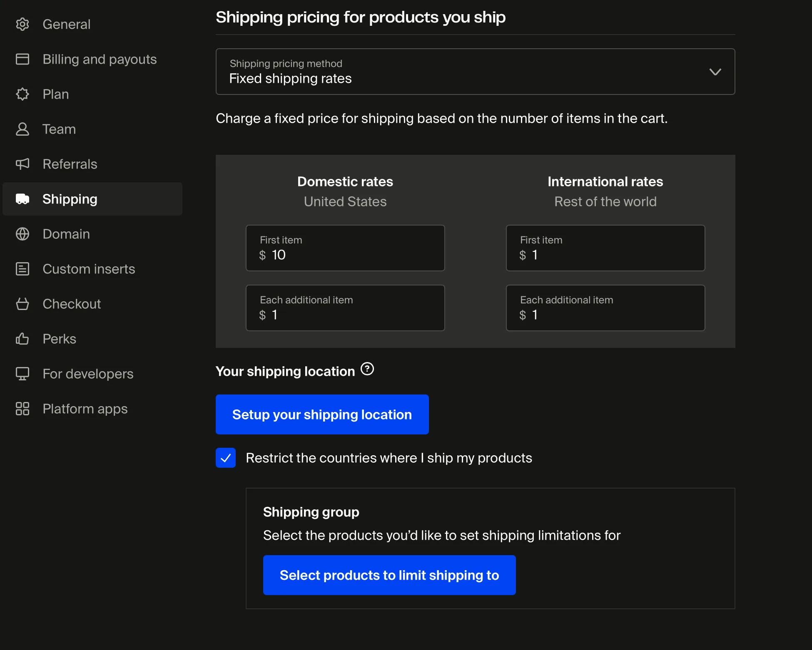Viewport: 812px width, 650px height.
Task: Navigate to Perks
Action: point(92,339)
